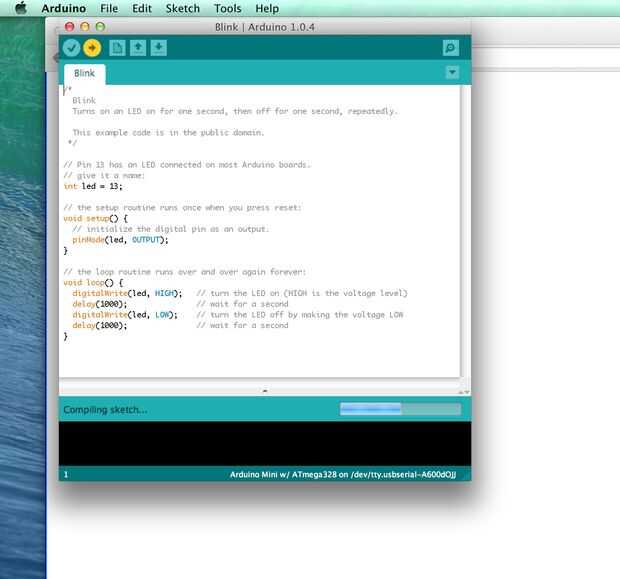Screen dimensions: 620x579
Task: Open the Help menu
Action: (267, 8)
